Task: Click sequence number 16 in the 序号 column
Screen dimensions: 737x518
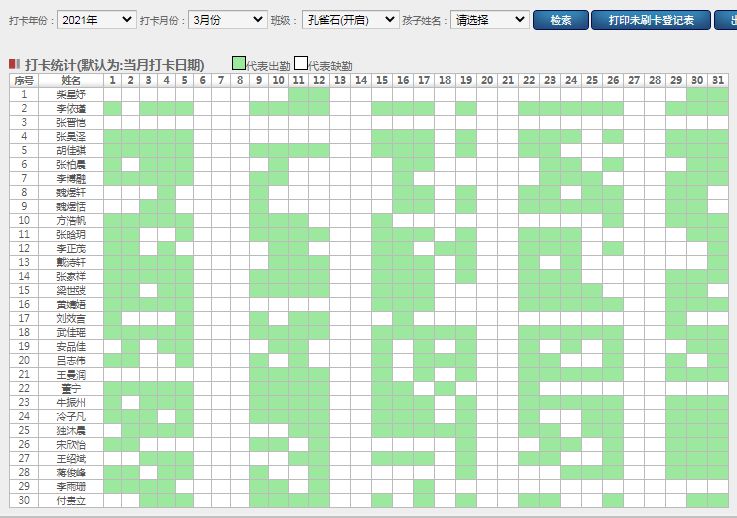Action: click(x=24, y=304)
